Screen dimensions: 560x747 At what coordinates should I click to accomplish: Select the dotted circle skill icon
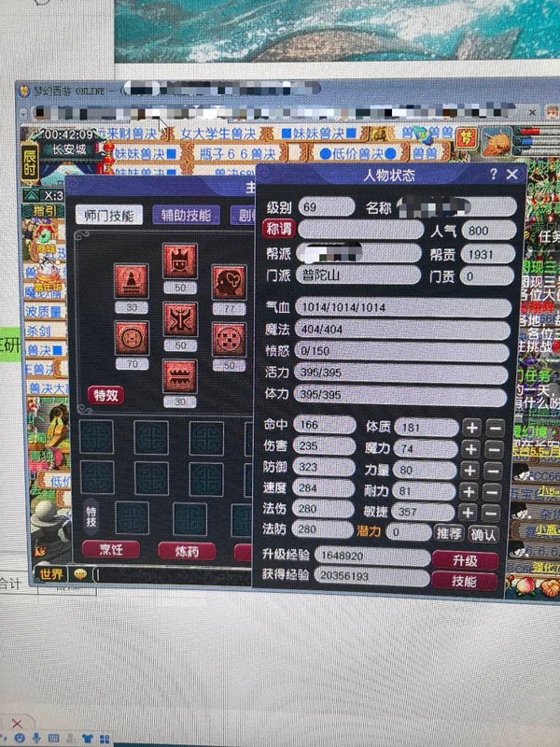click(x=229, y=339)
